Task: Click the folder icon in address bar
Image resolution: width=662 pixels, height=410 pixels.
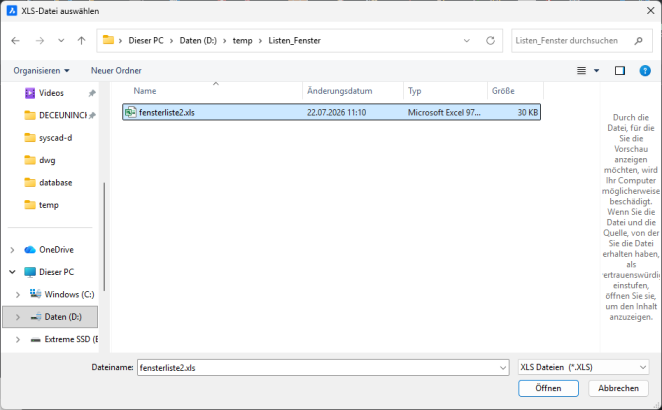Action: click(109, 40)
